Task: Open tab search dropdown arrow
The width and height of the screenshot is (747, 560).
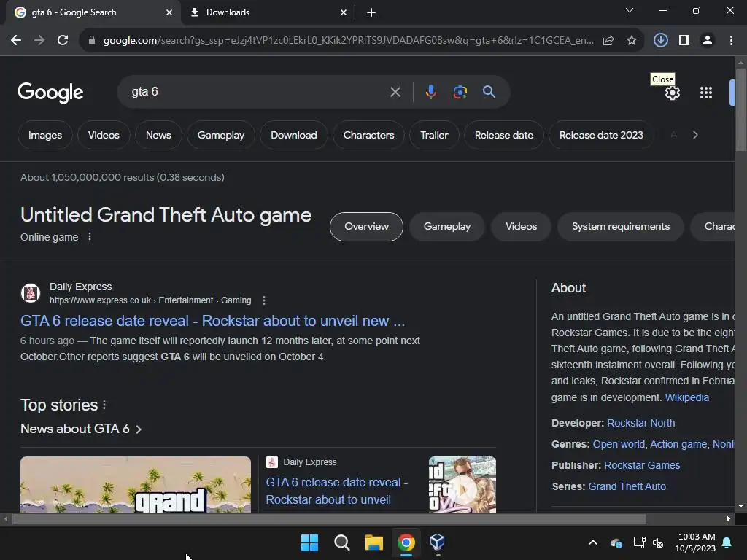Action: click(630, 10)
